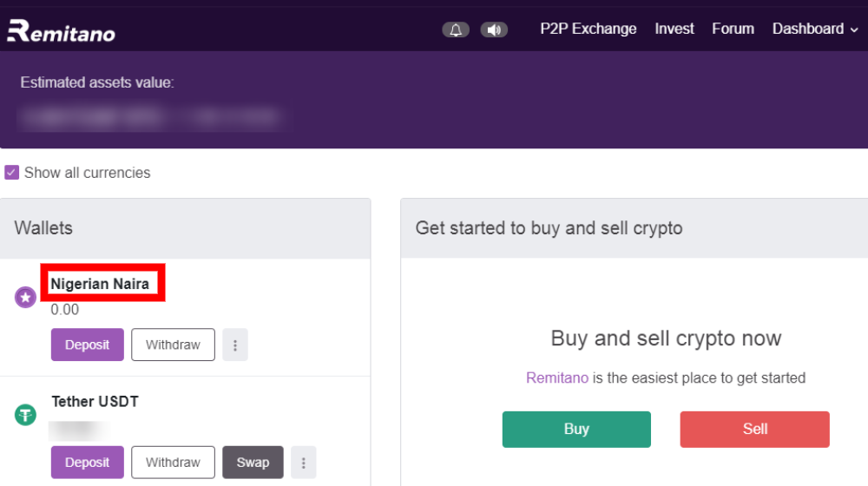Click the announcements speaker icon
The width and height of the screenshot is (868, 486).
coord(494,30)
